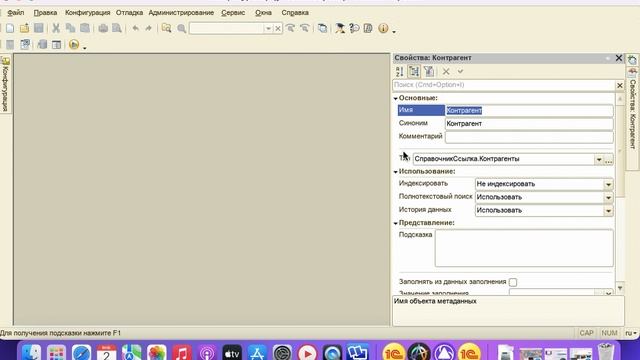Screen dimensions: 640x360
Task: Collapse the Использование section
Action: click(396, 172)
